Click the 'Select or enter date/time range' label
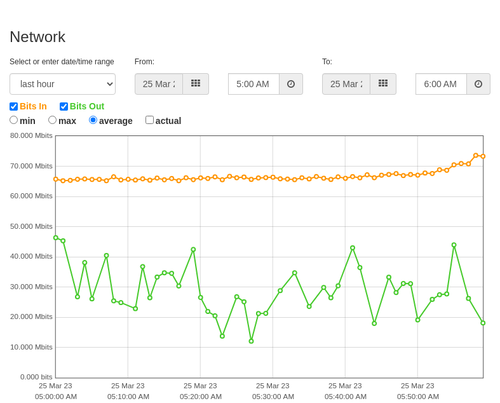 (62, 62)
